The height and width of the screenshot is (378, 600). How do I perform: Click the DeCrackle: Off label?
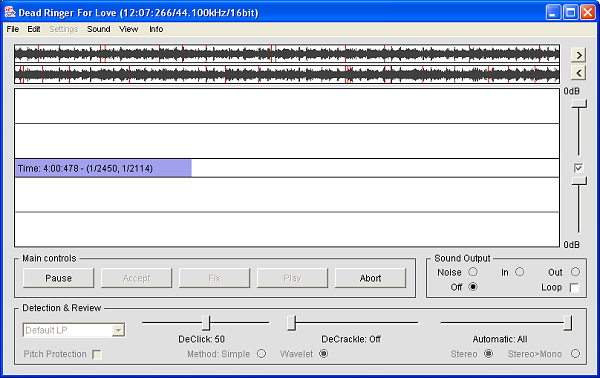click(x=351, y=339)
